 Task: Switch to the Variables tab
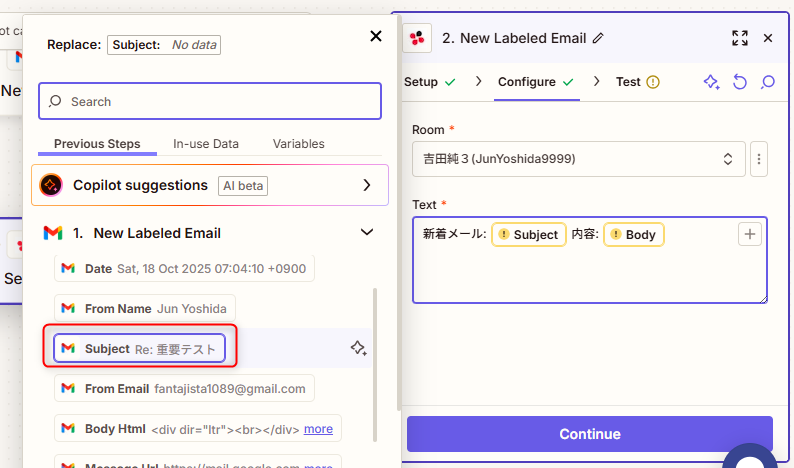[x=298, y=144]
